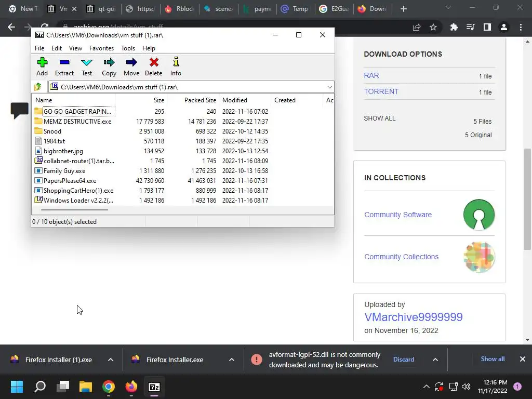
Task: Open the Favorites menu
Action: [101, 48]
